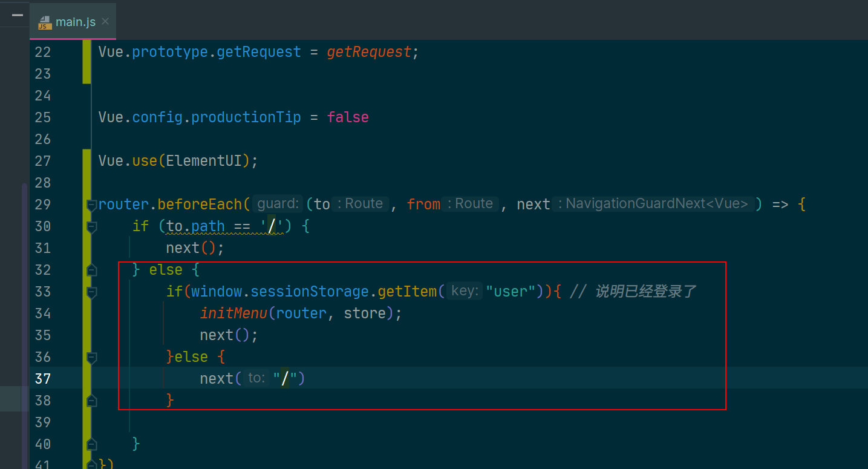This screenshot has width=868, height=469.
Task: Click the prototype property on line 22
Action: tap(170, 52)
